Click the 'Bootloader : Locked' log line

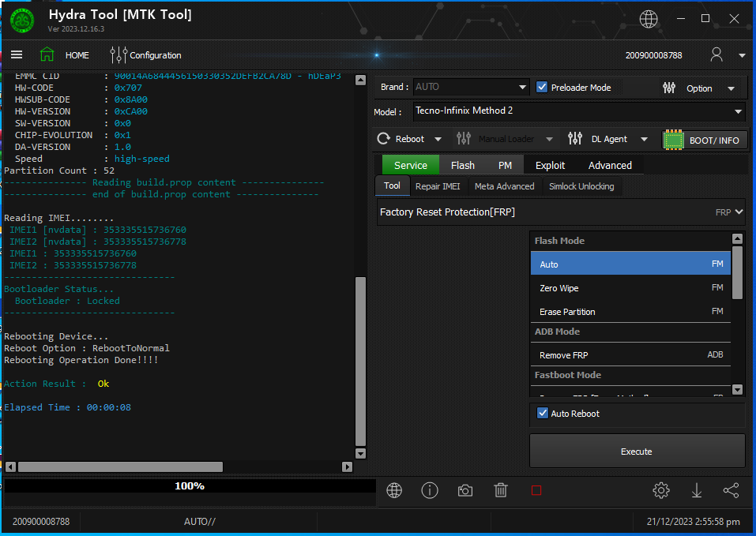pyautogui.click(x=67, y=301)
